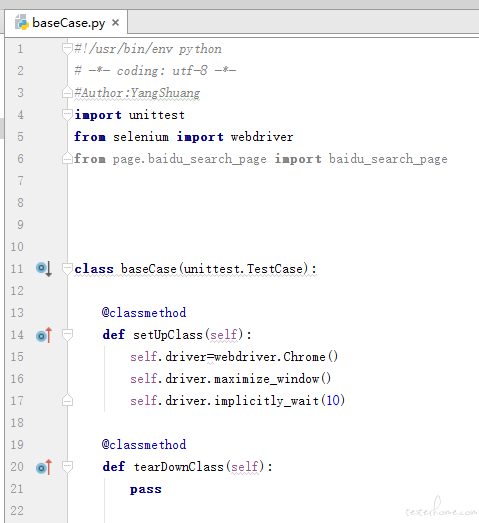Click the Python file icon on baseCase.py tab
The image size is (479, 523).
point(22,22)
